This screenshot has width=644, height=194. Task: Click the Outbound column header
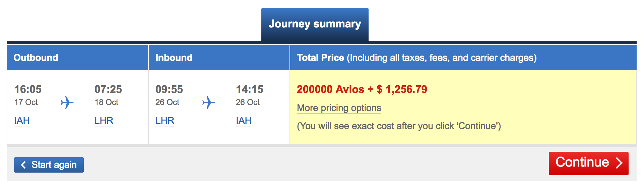click(77, 58)
